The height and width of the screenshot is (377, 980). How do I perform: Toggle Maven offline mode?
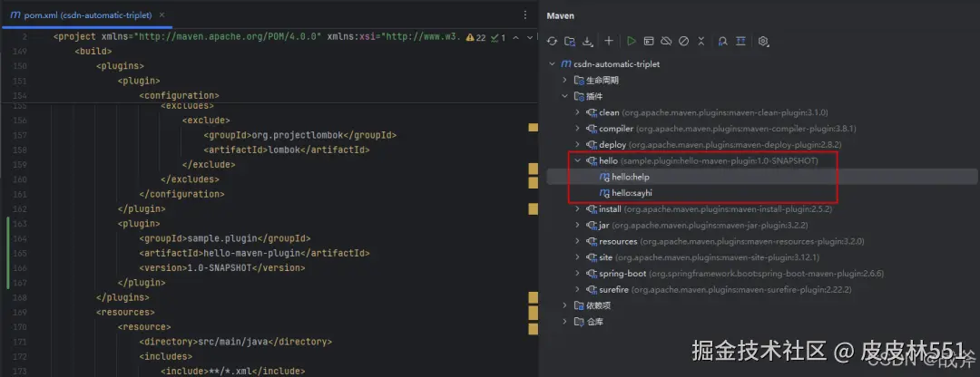(x=666, y=42)
